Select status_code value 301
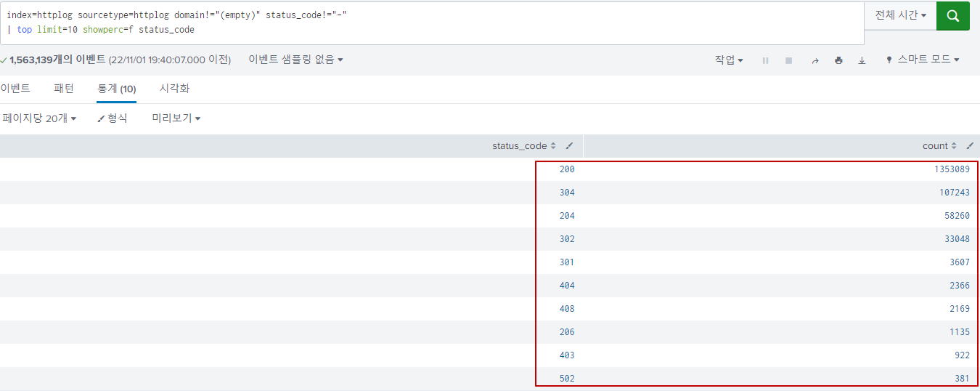Image resolution: width=980 pixels, height=391 pixels. pos(567,262)
